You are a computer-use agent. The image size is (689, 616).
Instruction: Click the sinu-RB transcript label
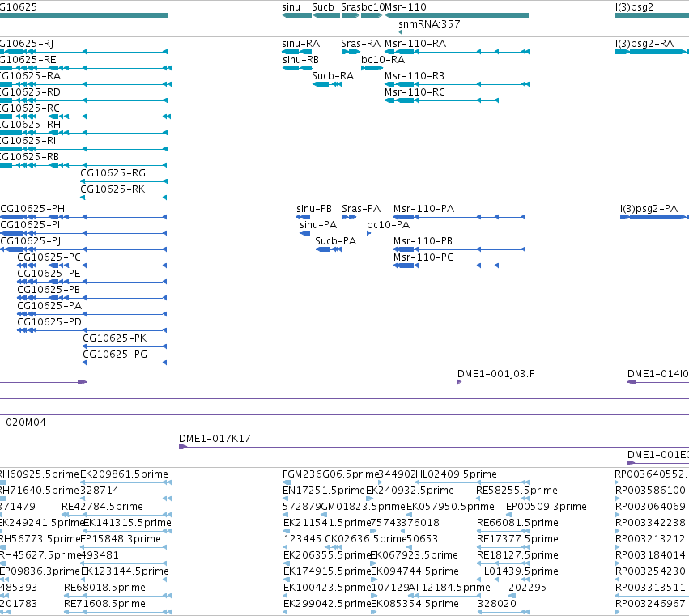(x=300, y=60)
